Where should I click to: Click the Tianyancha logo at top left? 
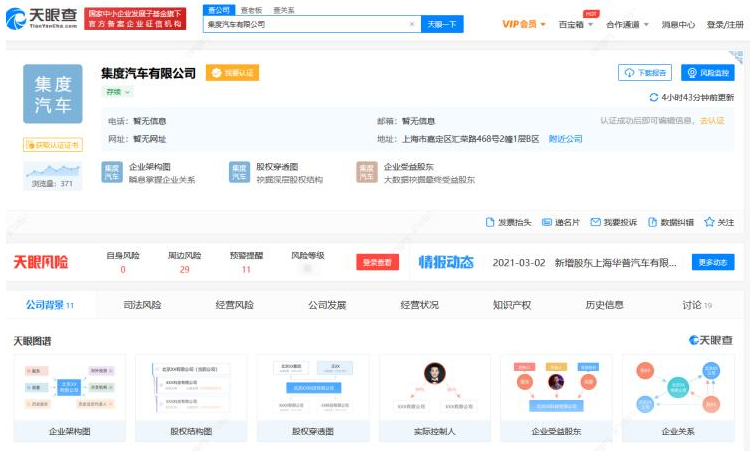42,19
